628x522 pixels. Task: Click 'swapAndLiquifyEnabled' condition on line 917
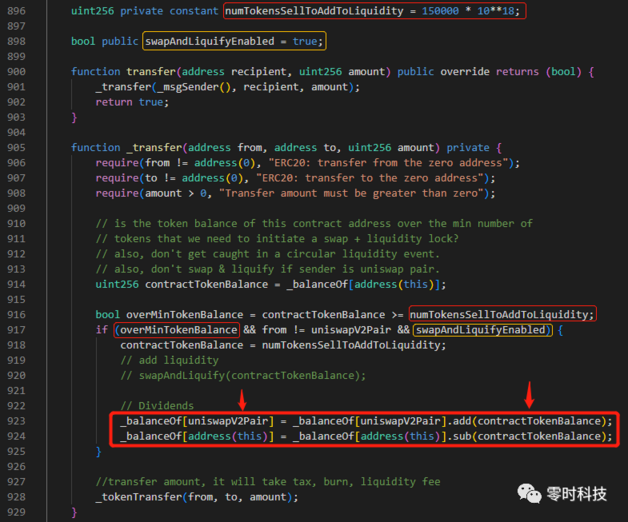click(x=481, y=330)
